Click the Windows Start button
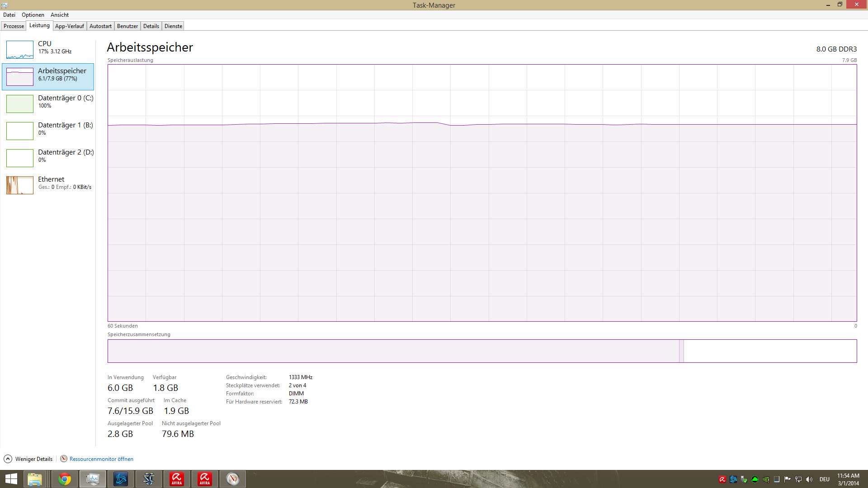This screenshot has height=488, width=868. pos(11,479)
